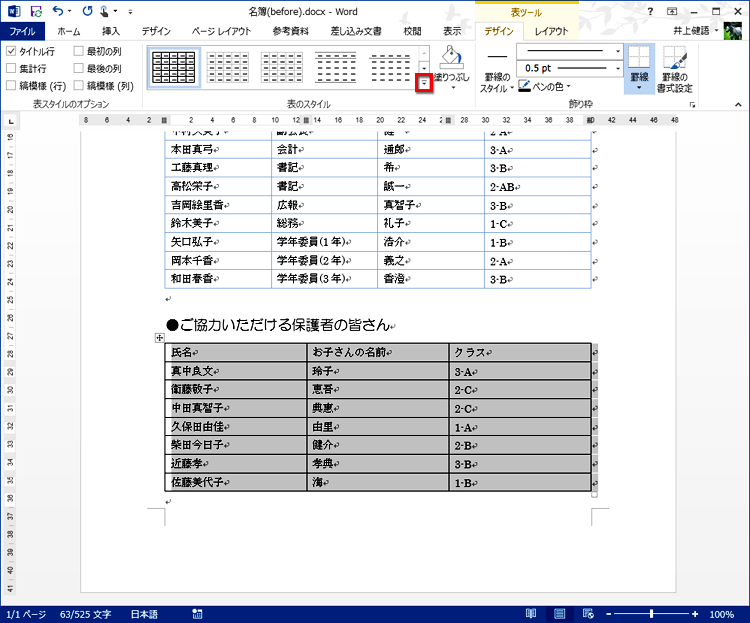Open the 塗りつぶし shading paint bucket
750x623 pixels.
[x=452, y=56]
